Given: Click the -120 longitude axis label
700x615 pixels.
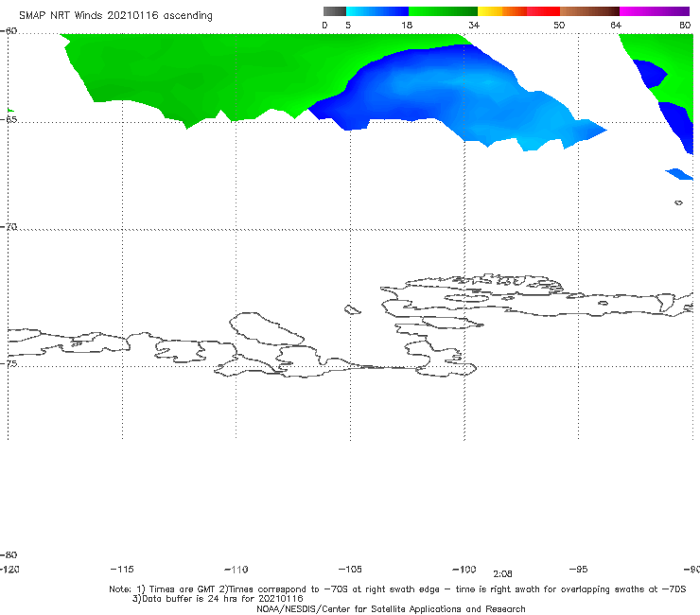Looking at the screenshot, I should [9, 569].
